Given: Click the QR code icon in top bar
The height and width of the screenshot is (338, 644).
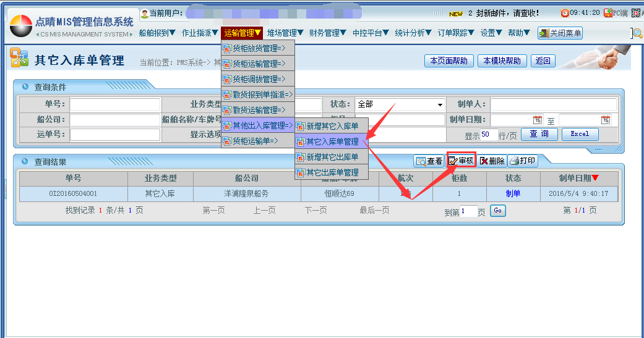Looking at the screenshot, I should click(x=637, y=13).
